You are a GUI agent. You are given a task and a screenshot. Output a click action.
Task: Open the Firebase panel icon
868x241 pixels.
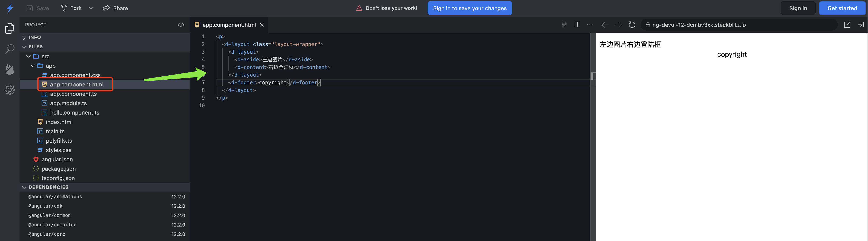[10, 69]
